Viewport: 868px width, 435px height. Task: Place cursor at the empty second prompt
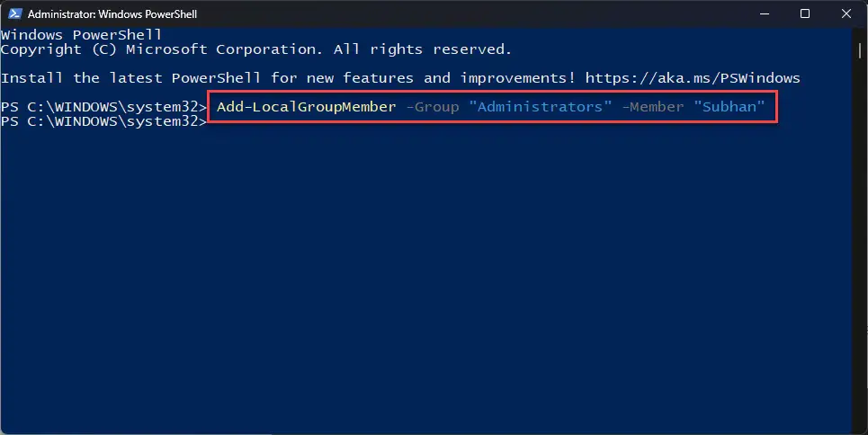click(212, 121)
